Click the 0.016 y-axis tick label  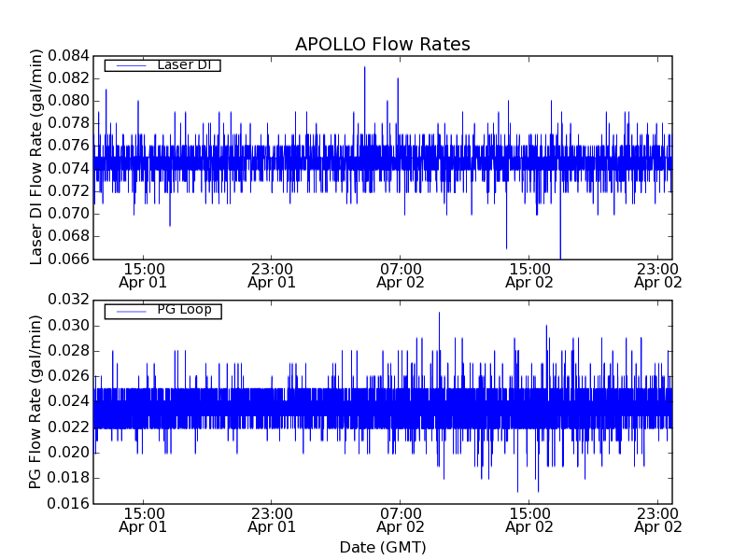[x=68, y=503]
